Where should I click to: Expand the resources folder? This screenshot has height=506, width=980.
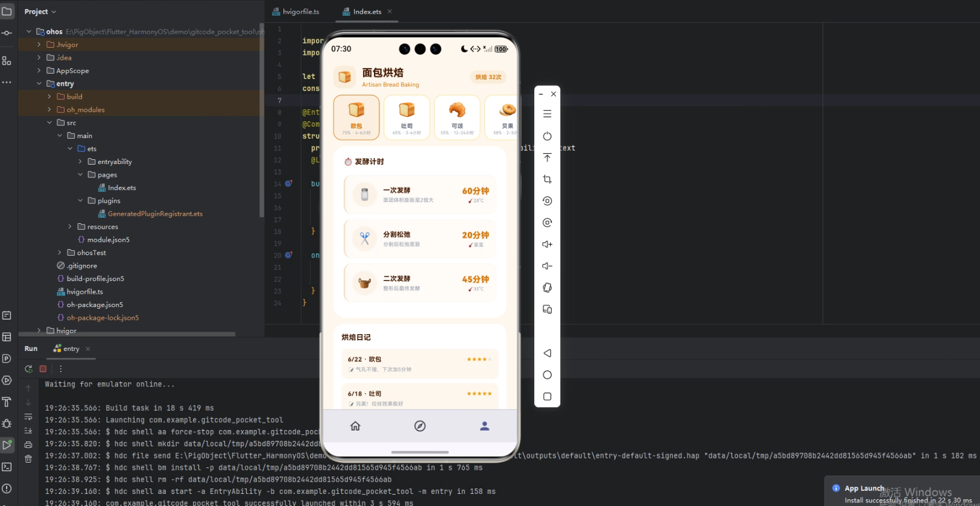[69, 227]
